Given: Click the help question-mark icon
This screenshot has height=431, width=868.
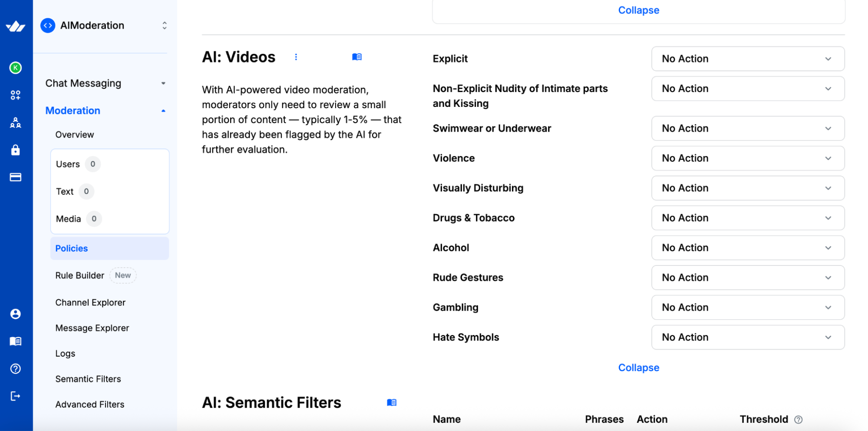Looking at the screenshot, I should tap(16, 369).
